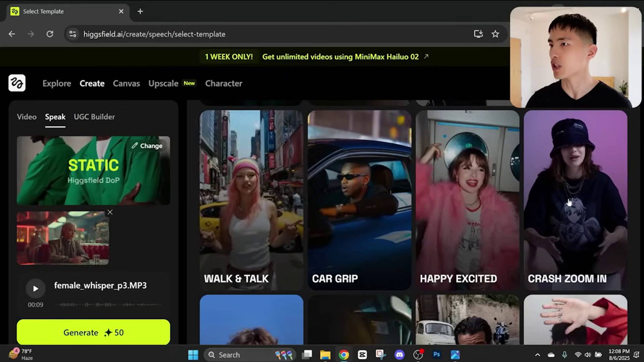Image resolution: width=644 pixels, height=362 pixels.
Task: Bookmark this page with the star icon
Action: click(x=495, y=34)
